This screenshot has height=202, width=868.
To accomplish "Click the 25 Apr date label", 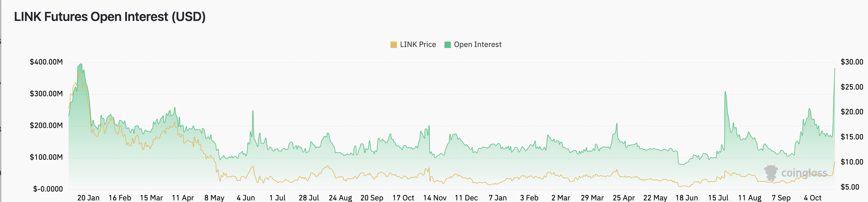I will pyautogui.click(x=624, y=198).
